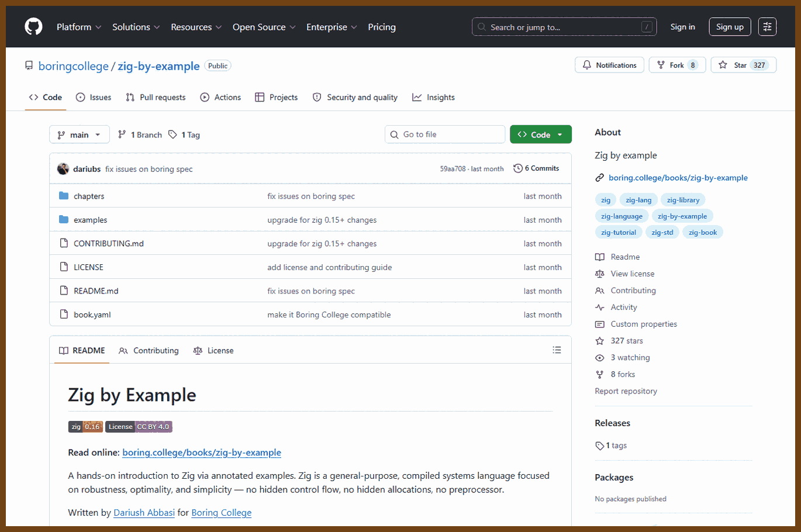Click the Fork icon button

click(x=678, y=65)
